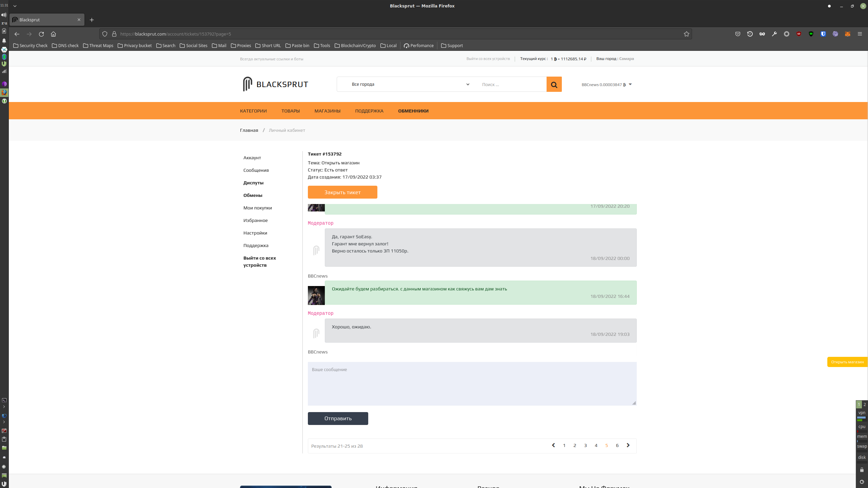Save page to Pocket
The height and width of the screenshot is (488, 868).
tap(738, 34)
